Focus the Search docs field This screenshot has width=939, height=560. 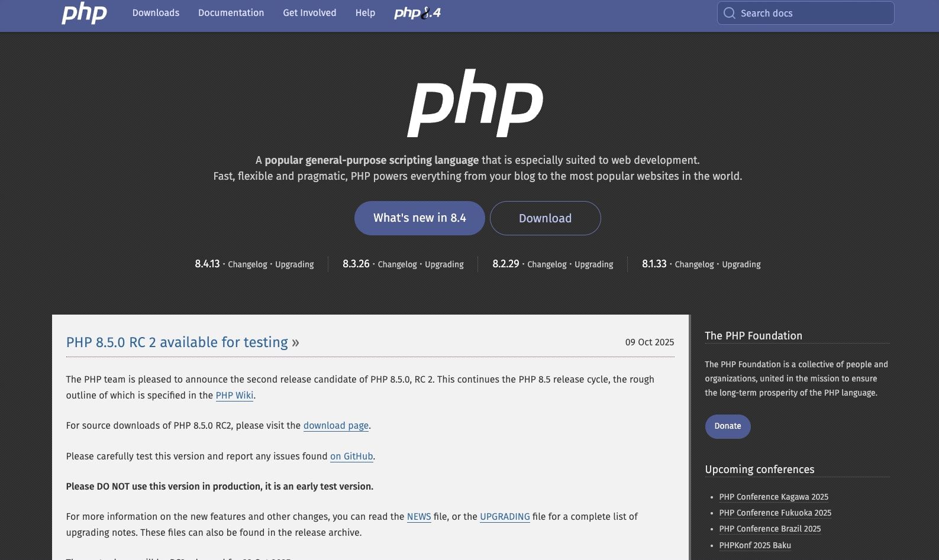(x=805, y=13)
